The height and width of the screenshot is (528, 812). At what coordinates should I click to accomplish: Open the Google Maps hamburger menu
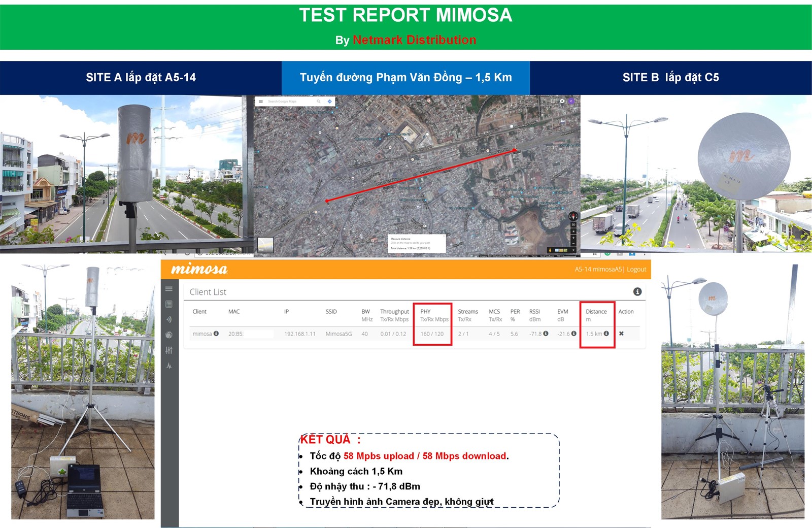pyautogui.click(x=261, y=102)
